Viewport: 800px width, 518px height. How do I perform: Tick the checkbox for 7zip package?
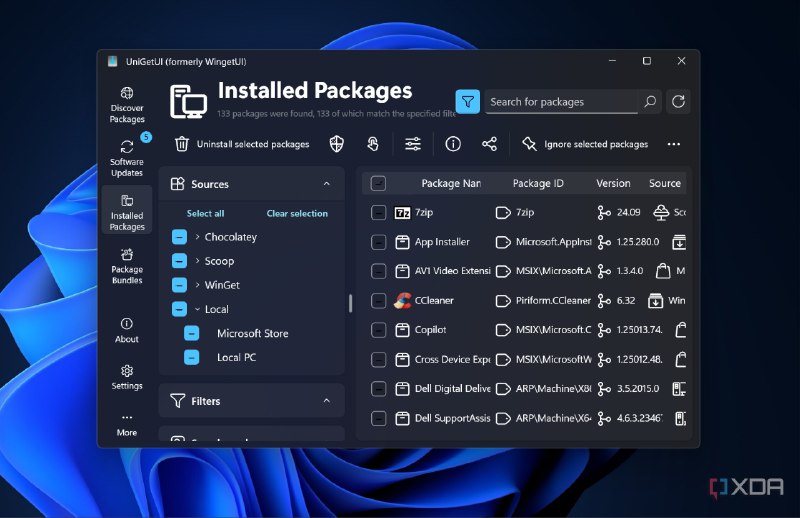tap(378, 212)
